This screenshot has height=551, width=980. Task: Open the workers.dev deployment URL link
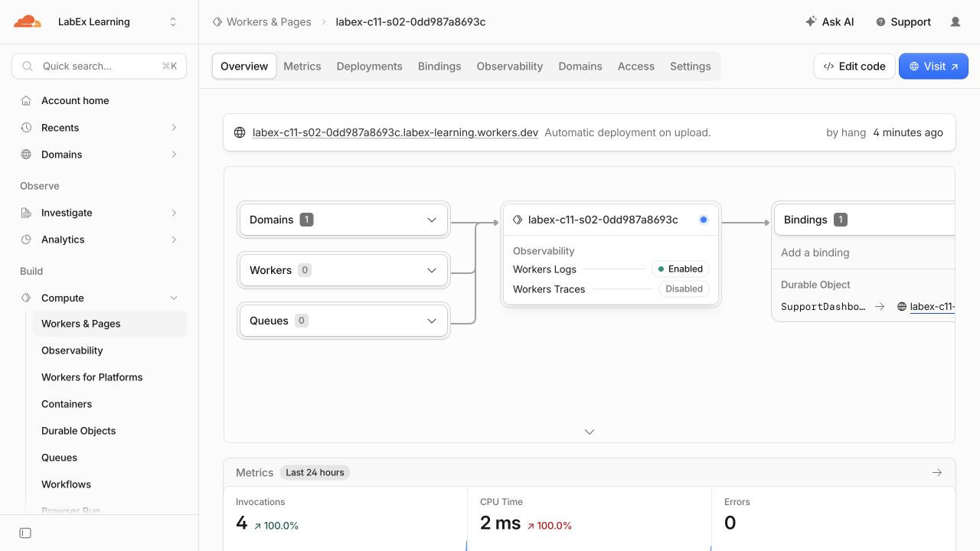coord(396,132)
